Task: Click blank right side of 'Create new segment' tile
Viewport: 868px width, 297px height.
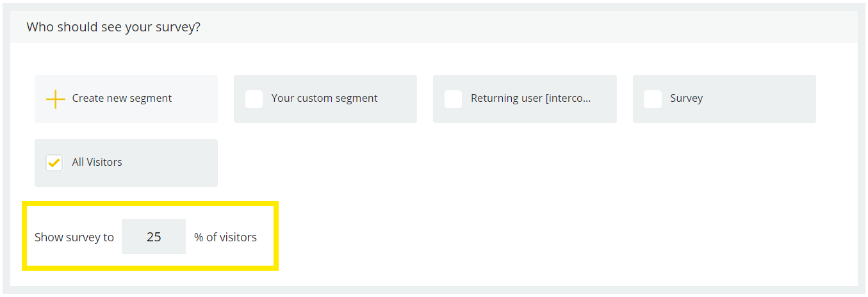Action: pyautogui.click(x=196, y=99)
